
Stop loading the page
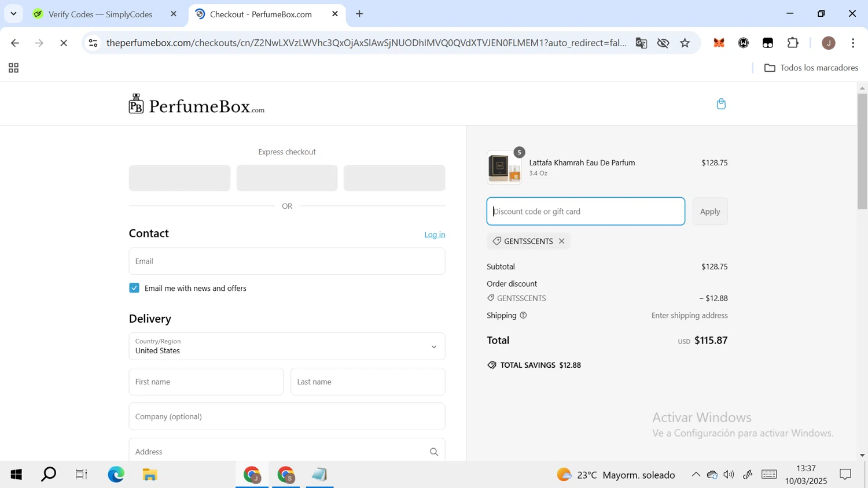point(64,43)
